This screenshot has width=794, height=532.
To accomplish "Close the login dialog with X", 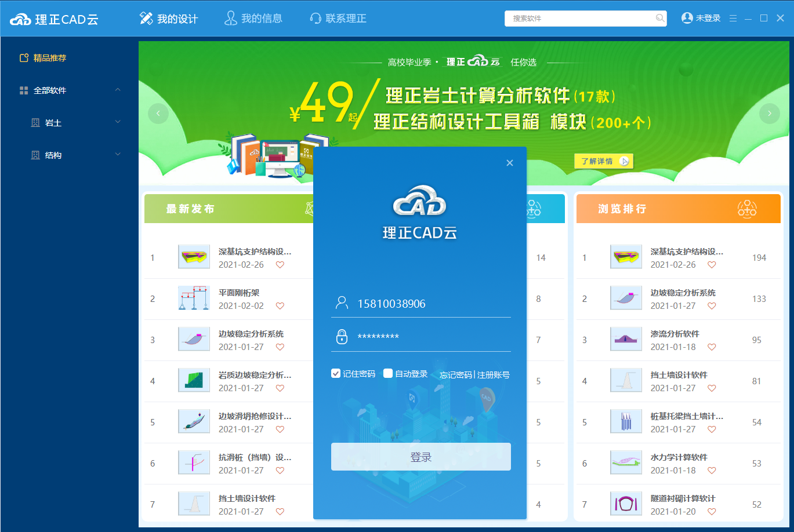I will [x=510, y=163].
